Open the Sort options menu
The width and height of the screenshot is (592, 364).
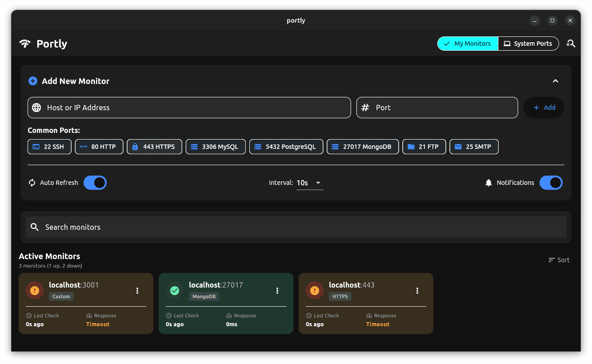point(559,260)
